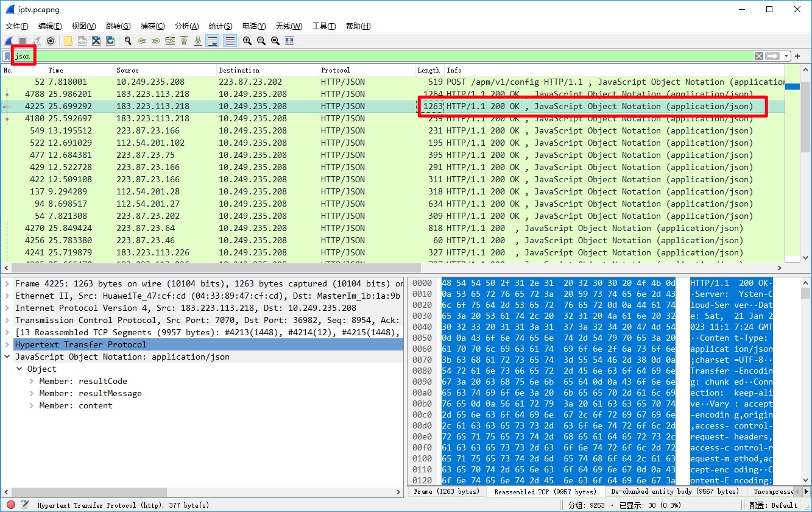Reload this capture file
Screen dimensions: 812x512
point(110,41)
